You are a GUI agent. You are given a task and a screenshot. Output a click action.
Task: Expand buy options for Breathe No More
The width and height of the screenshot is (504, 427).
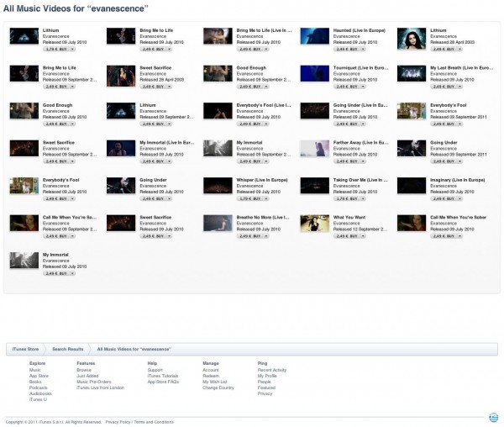[266, 236]
